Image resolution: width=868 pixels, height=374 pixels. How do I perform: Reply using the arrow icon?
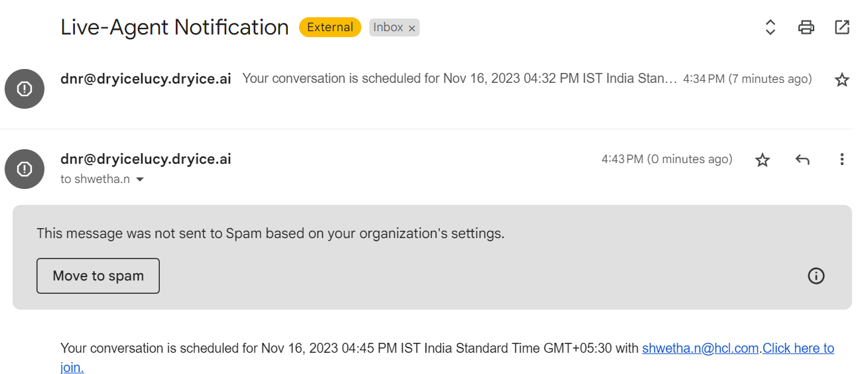[802, 160]
